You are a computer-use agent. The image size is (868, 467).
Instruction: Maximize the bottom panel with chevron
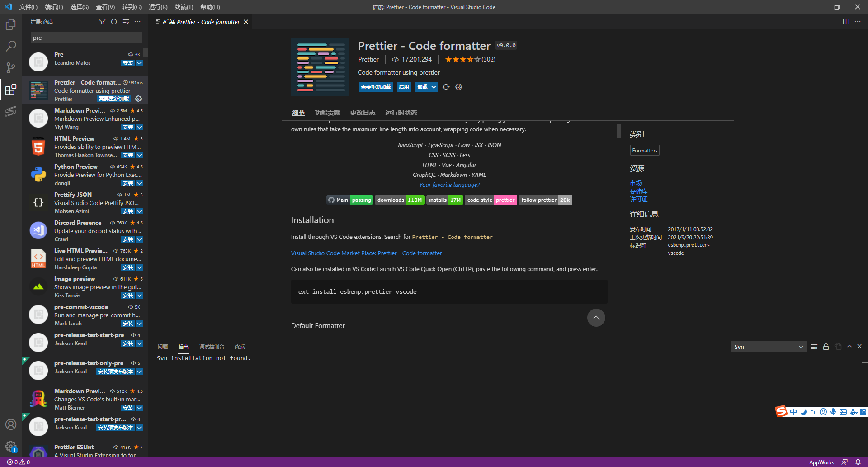pyautogui.click(x=849, y=346)
